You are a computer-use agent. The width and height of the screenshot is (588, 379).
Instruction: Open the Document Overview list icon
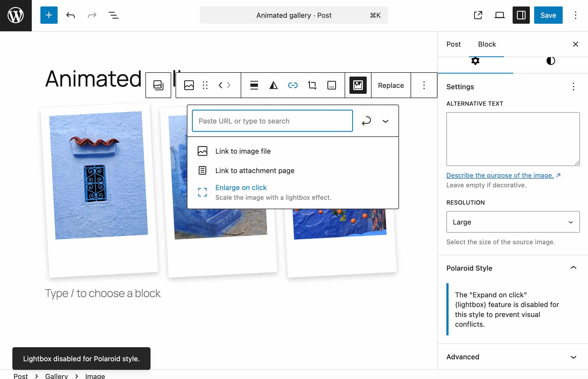[x=113, y=15]
